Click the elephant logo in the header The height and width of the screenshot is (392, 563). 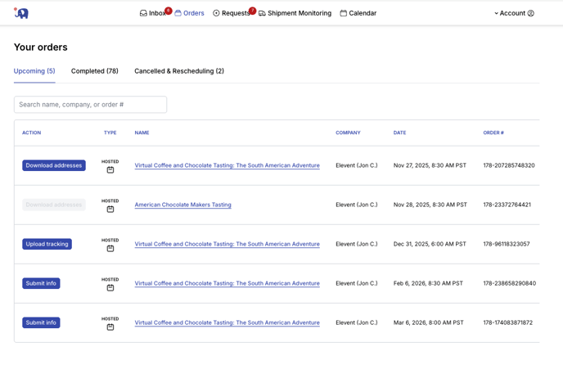(x=21, y=13)
